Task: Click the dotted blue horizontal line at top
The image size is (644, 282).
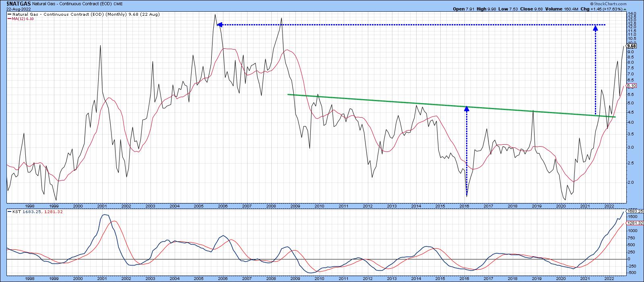Action: [x=402, y=25]
